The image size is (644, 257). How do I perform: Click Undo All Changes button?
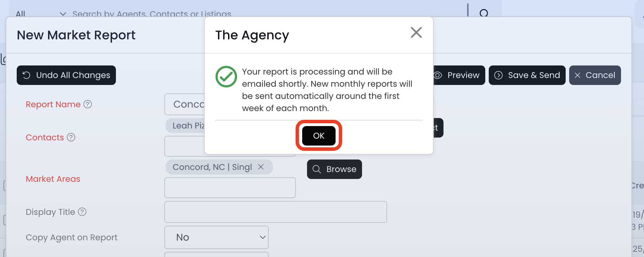click(66, 75)
